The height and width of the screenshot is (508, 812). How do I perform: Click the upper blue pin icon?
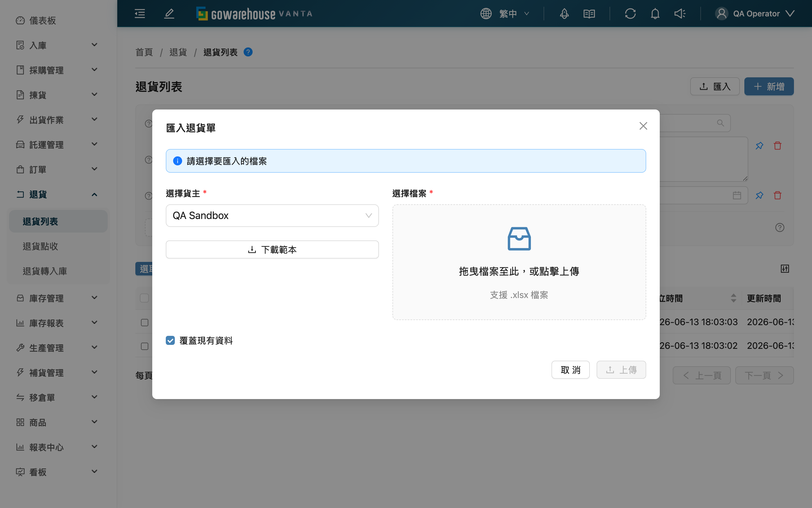click(x=759, y=146)
